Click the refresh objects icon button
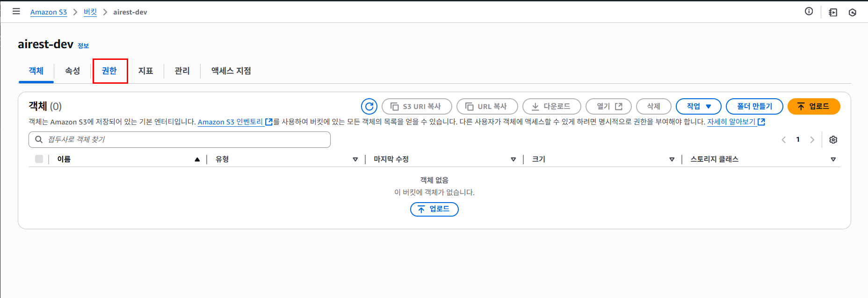Screen dimensions: 868x298 pyautogui.click(x=369, y=106)
